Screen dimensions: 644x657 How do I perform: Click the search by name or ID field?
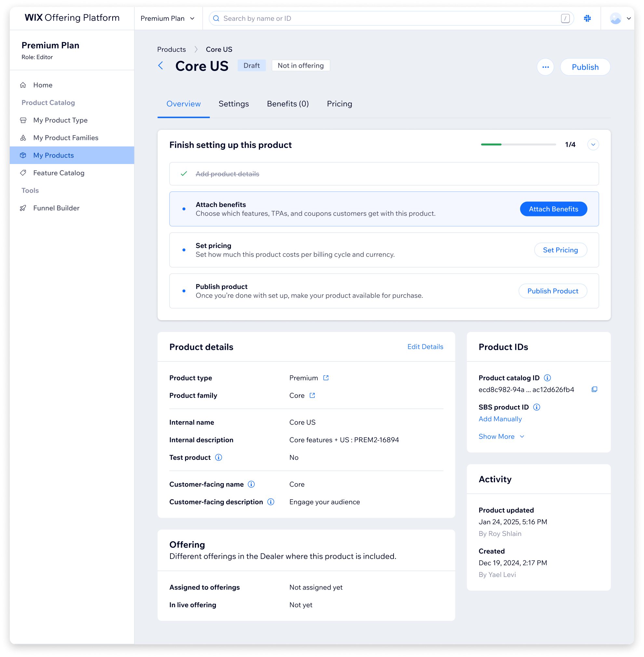tap(391, 18)
